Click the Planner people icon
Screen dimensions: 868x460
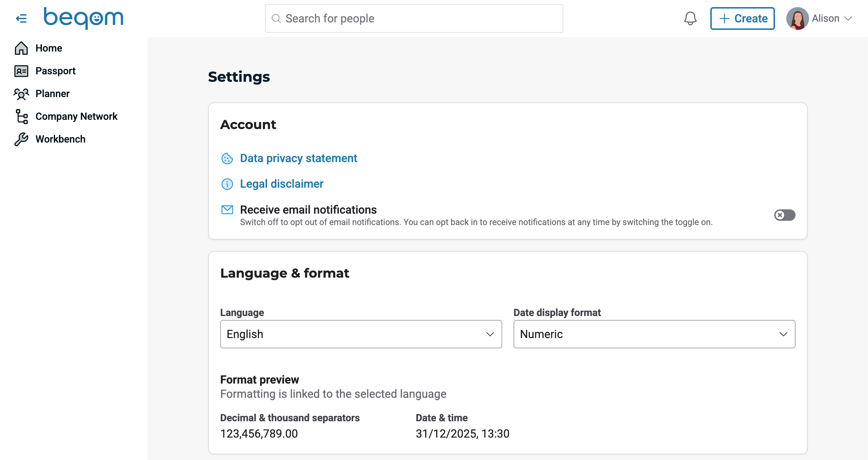[x=21, y=94]
